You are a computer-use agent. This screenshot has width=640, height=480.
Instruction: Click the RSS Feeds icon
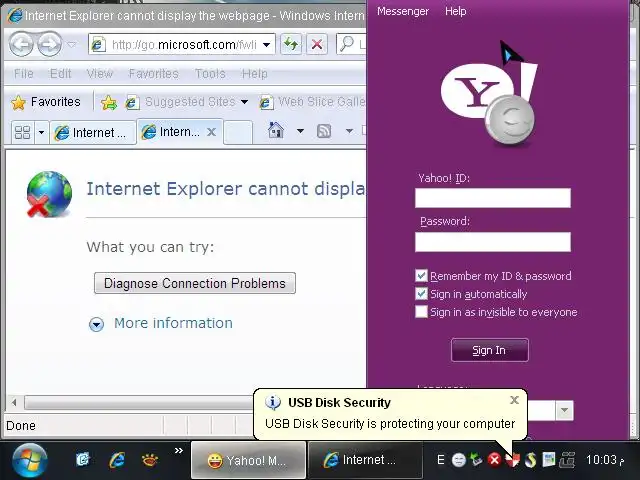tap(324, 131)
